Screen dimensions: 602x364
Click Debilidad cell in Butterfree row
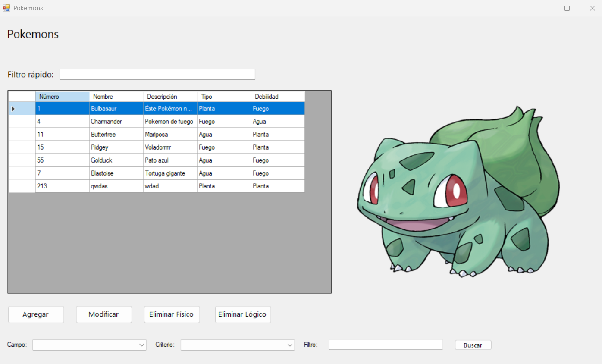[x=278, y=135]
